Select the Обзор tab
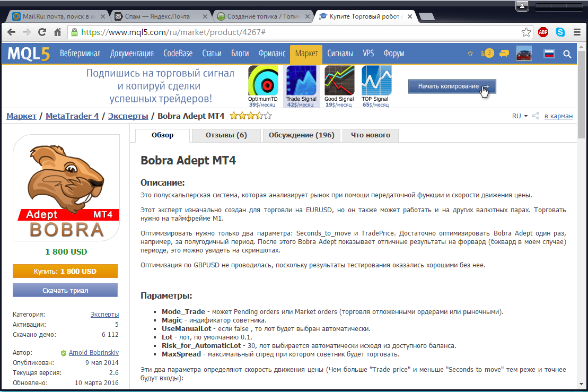Viewport: 588px width, 392px height. (x=162, y=135)
